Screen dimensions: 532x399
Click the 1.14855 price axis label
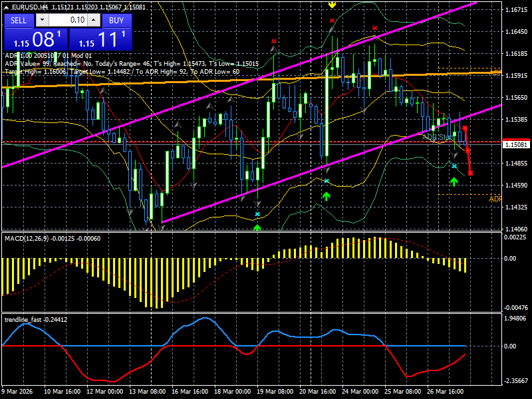516,163
